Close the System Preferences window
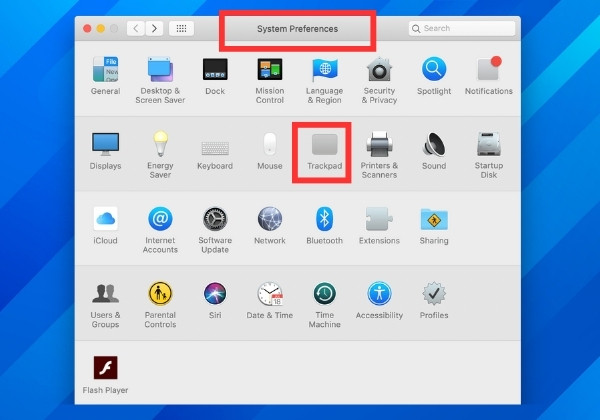Viewport: 600px width, 420px height. (x=87, y=29)
